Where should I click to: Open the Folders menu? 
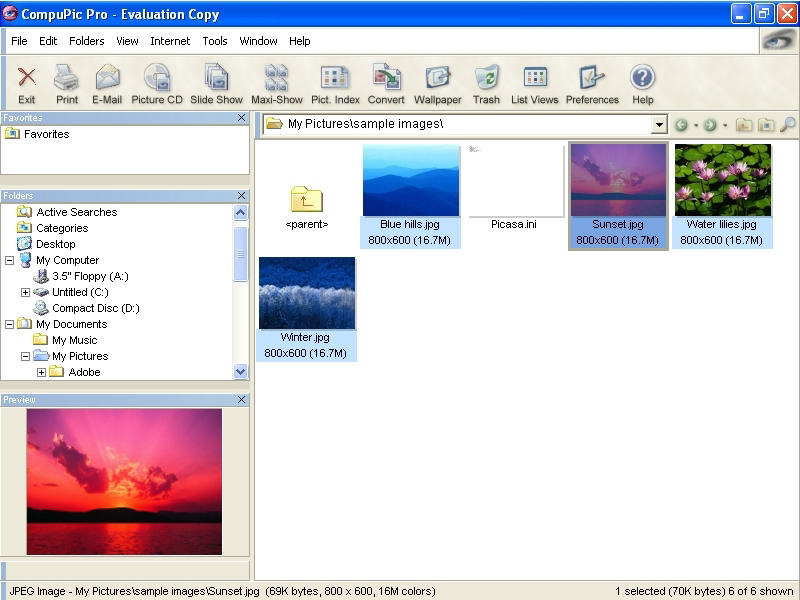pyautogui.click(x=87, y=41)
